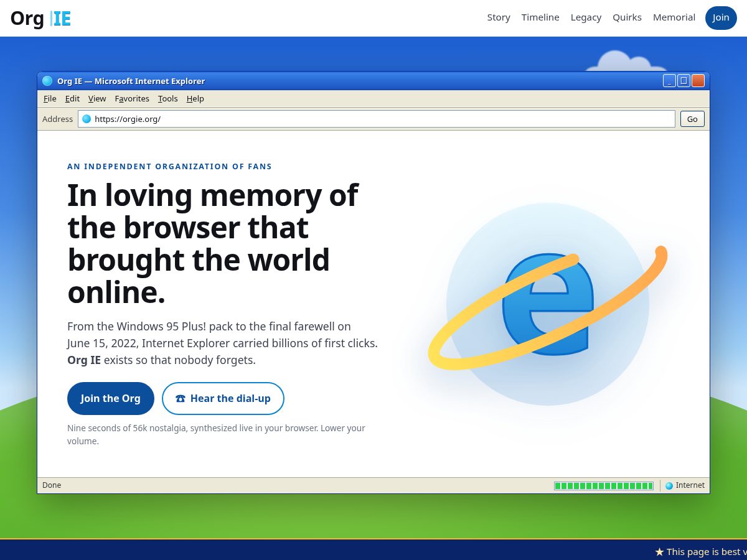This screenshot has height=560, width=747.
Task: Click the 'Nine seconds of 56k nostalgia' note
Action: (x=216, y=434)
